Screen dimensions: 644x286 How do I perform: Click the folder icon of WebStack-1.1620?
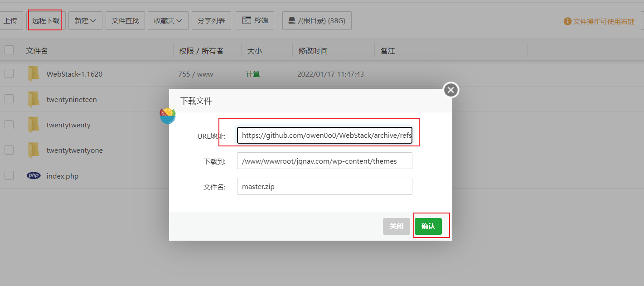coord(33,73)
